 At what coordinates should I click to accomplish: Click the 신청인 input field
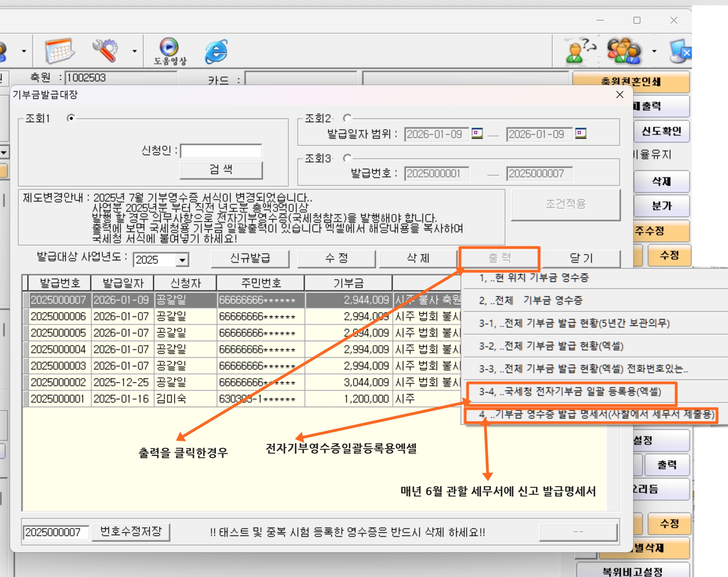[221, 151]
